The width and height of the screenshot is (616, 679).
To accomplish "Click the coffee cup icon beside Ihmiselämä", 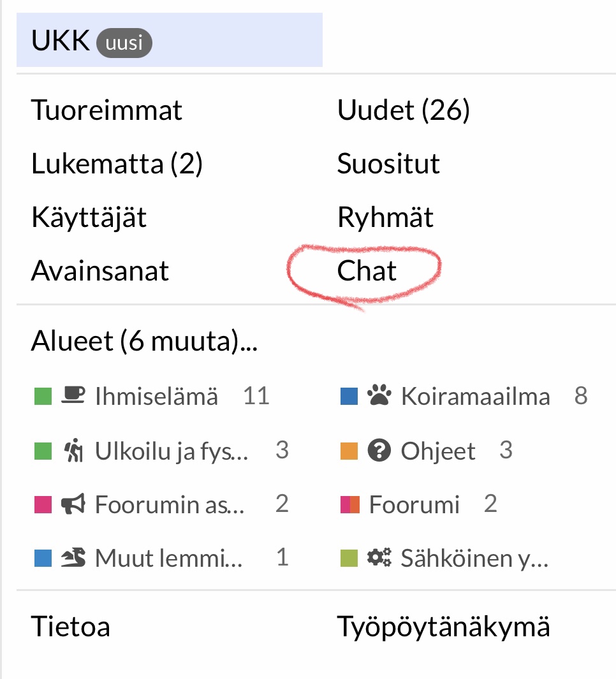I will coord(73,397).
